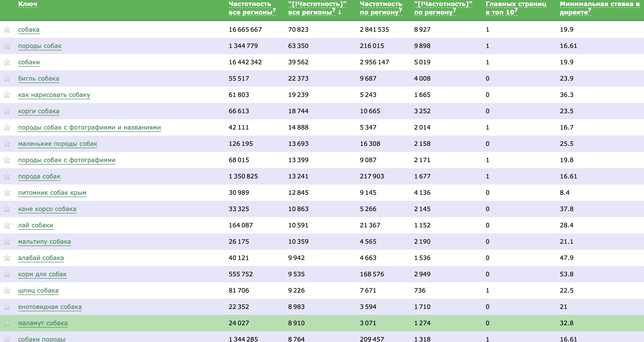Star the 'енотовидная собака' keyword row

(x=7, y=307)
